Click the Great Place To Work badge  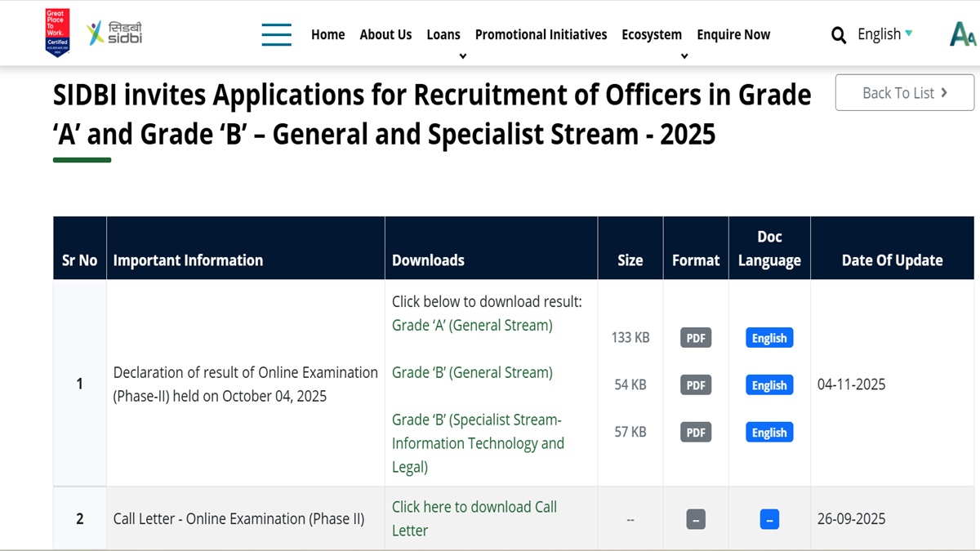click(56, 33)
